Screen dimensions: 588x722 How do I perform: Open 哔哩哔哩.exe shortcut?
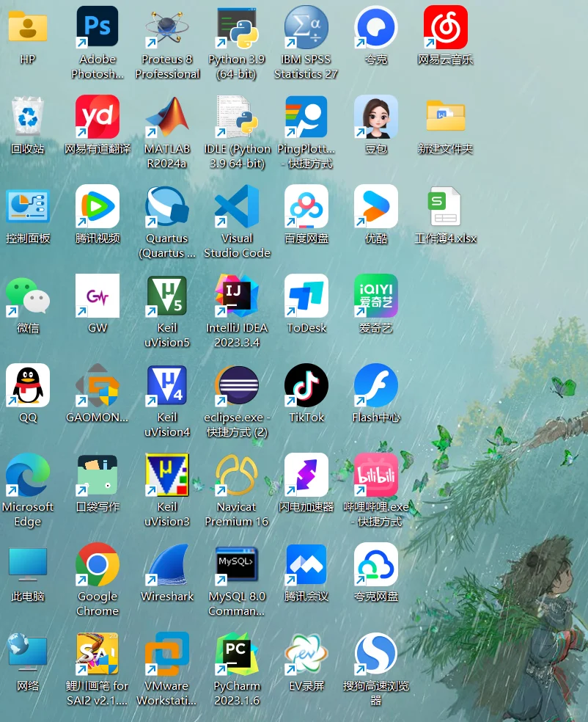pos(376,475)
